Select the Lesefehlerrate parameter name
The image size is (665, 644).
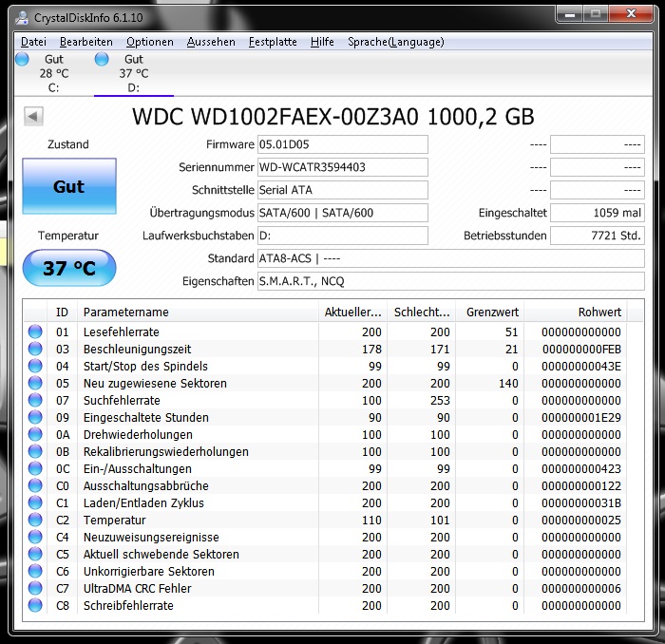coord(122,331)
